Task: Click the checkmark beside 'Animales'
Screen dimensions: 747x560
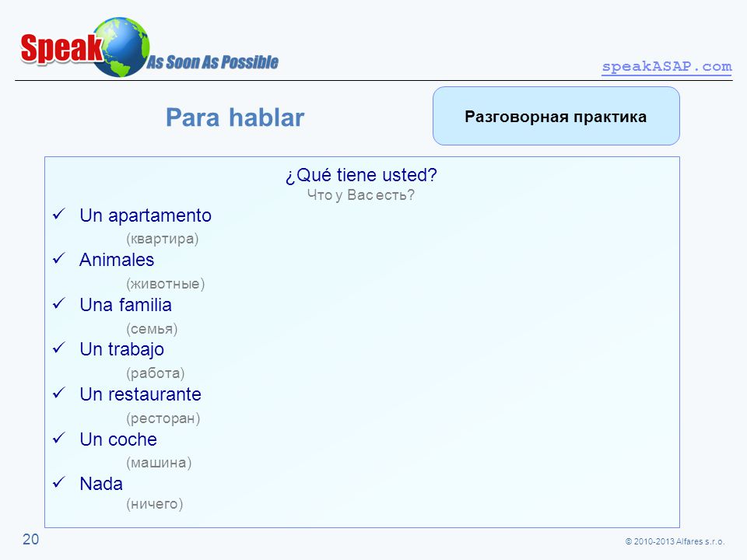Action: click(58, 258)
